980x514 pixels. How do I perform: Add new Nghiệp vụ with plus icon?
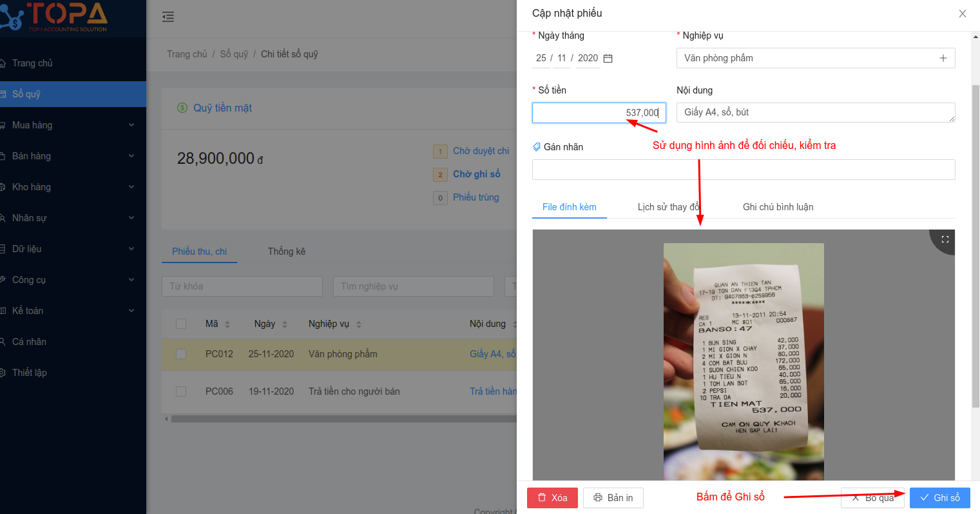pyautogui.click(x=943, y=58)
